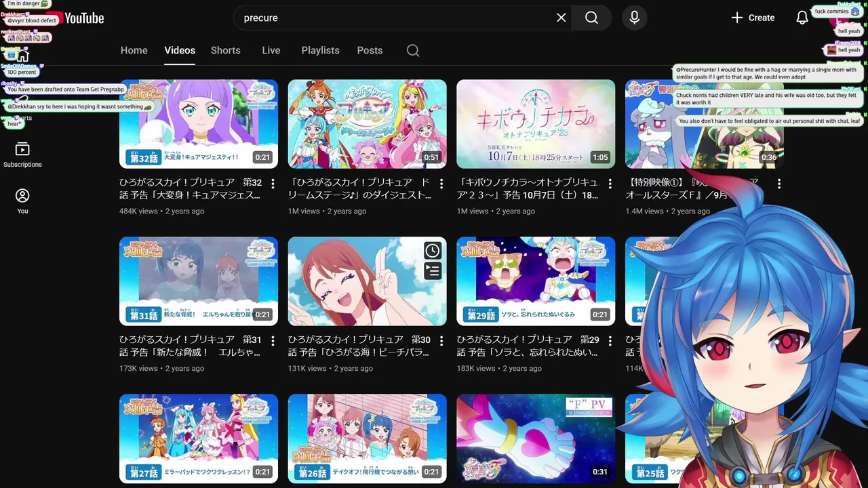Open more options for キボウノチカラ video
Image resolution: width=868 pixels, height=488 pixels.
610,184
